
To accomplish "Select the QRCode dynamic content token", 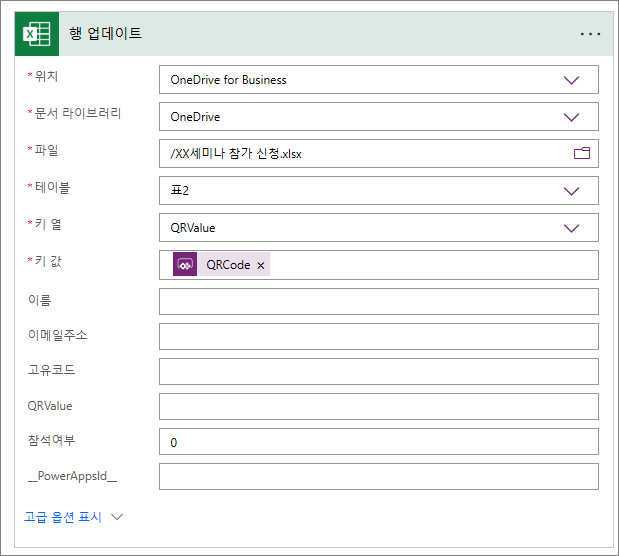I will (x=221, y=264).
